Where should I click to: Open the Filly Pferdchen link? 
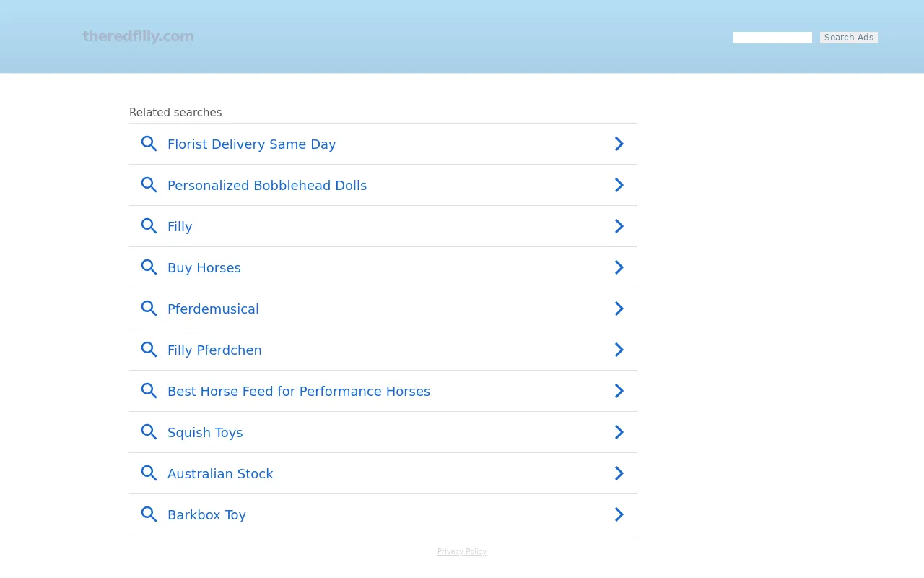[x=214, y=350]
